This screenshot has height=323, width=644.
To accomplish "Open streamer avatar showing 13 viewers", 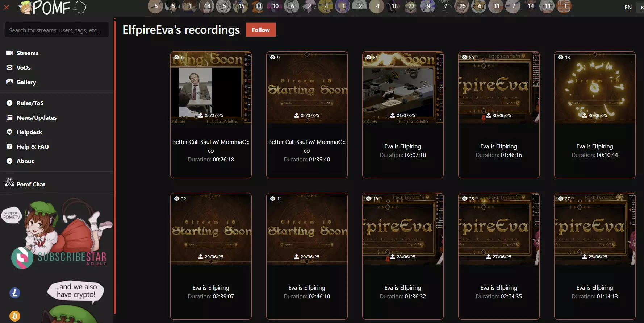I will [258, 6].
